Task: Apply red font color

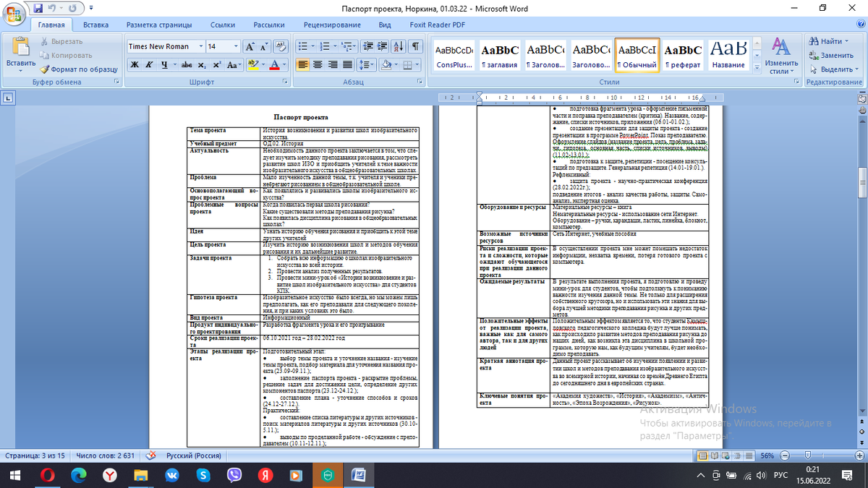Action: [x=273, y=64]
